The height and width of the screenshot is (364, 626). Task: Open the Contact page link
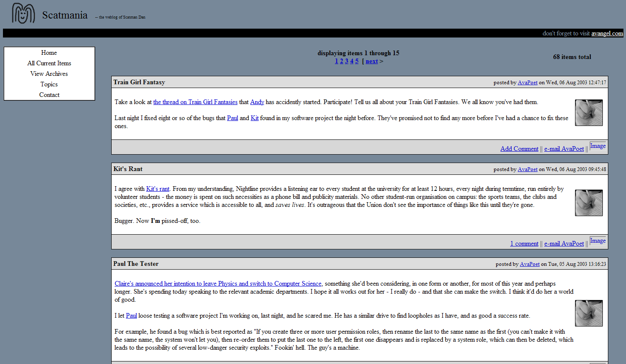click(49, 95)
